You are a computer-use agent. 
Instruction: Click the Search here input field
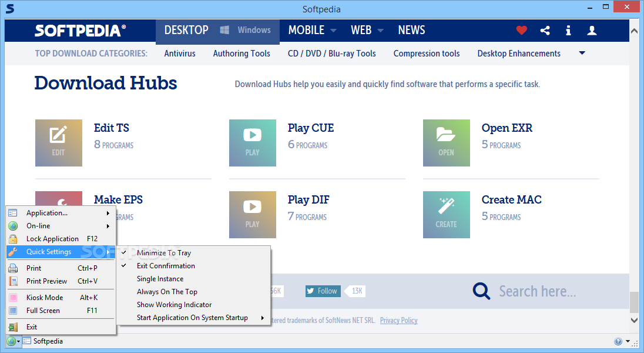coord(537,291)
